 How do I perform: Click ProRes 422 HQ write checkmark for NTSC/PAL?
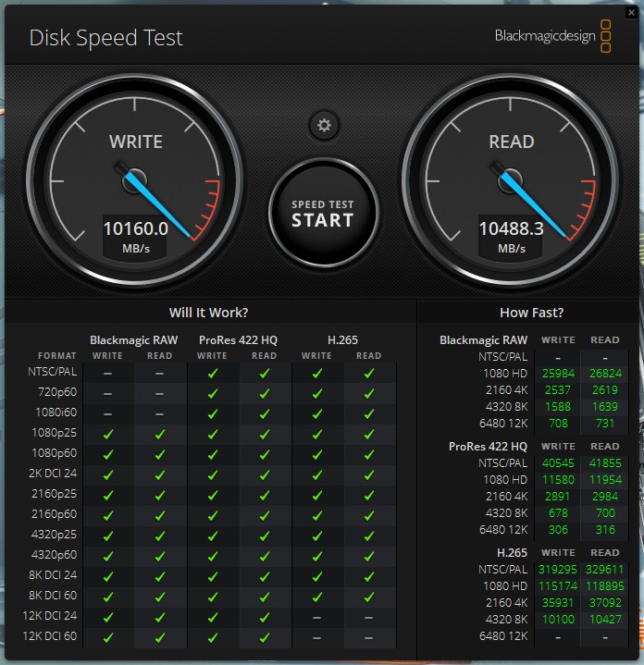[x=213, y=373]
